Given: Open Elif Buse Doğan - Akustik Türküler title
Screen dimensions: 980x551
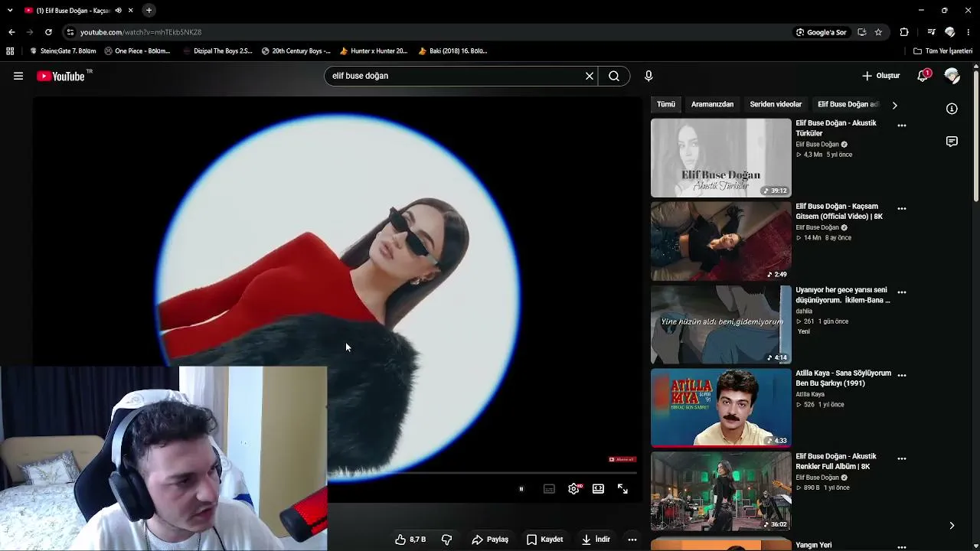Looking at the screenshot, I should (836, 128).
